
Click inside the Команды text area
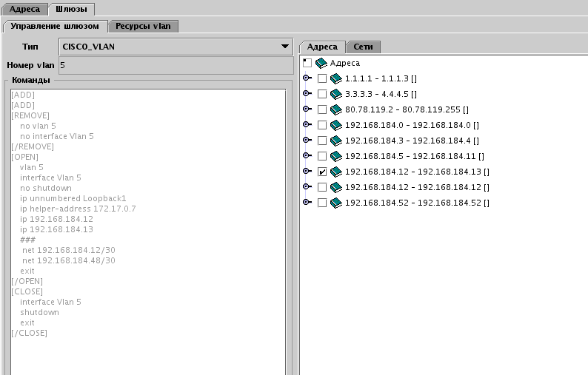pyautogui.click(x=148, y=222)
